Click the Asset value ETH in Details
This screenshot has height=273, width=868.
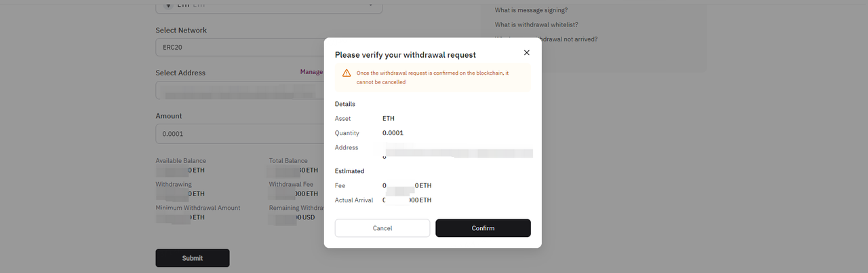click(x=389, y=119)
